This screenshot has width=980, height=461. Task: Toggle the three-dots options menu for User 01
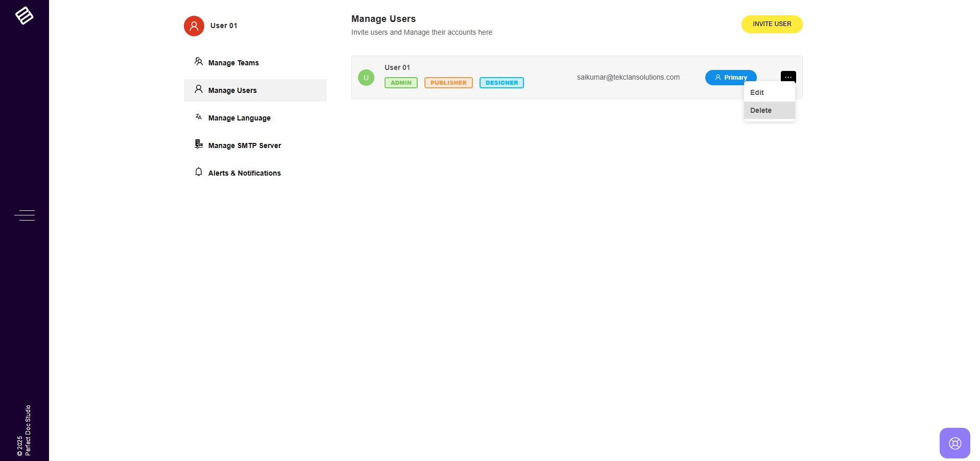click(788, 77)
